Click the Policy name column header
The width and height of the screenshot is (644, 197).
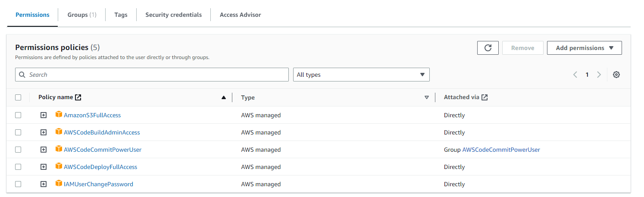click(56, 97)
